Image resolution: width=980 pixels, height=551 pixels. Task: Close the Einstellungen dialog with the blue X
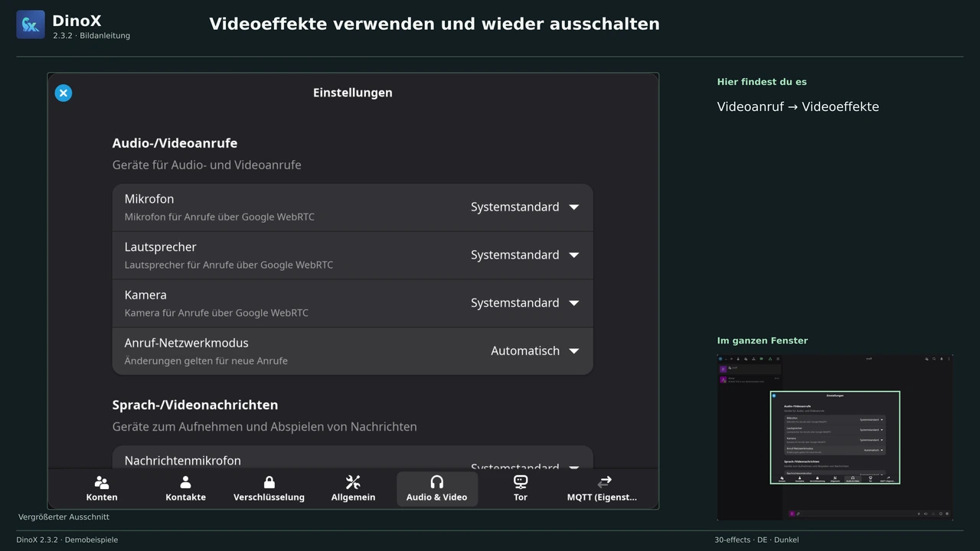64,93
